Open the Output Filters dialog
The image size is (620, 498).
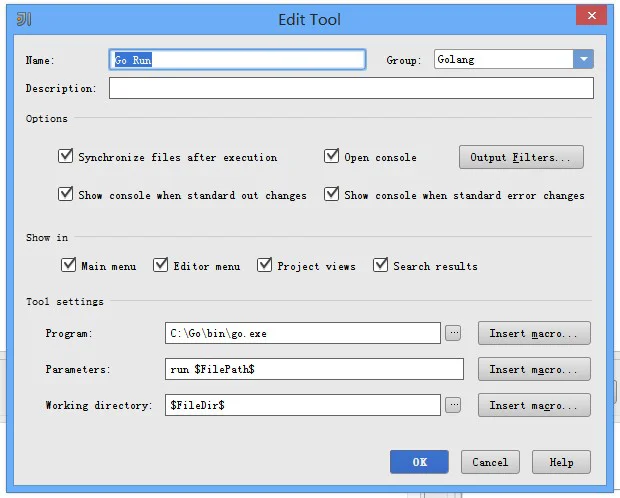[x=521, y=157]
